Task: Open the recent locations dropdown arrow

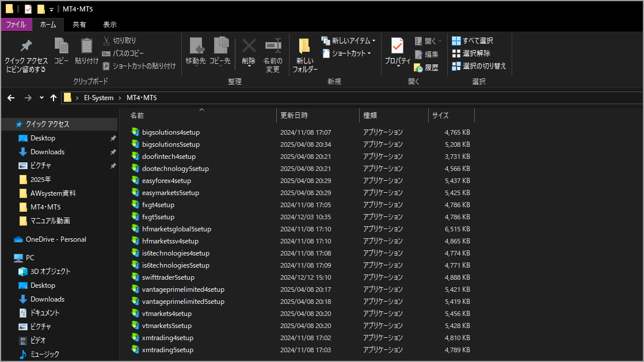Action: pos(41,98)
